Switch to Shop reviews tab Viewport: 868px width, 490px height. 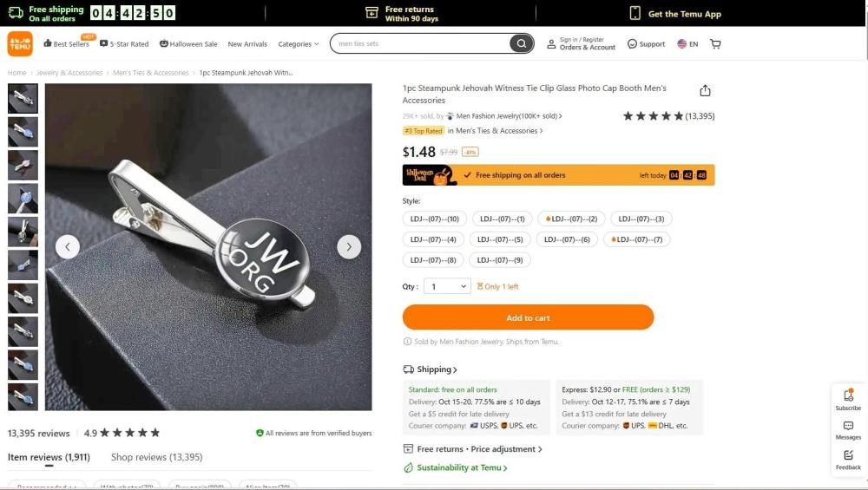coord(156,457)
